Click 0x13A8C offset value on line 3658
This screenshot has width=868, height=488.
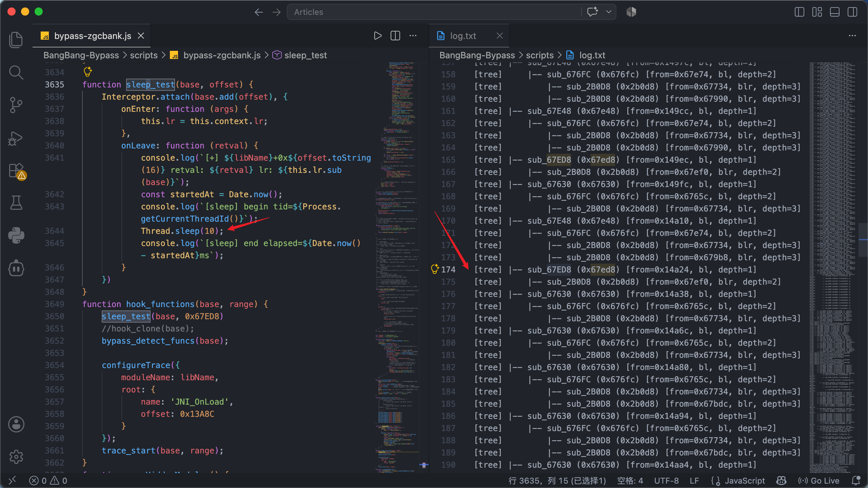(x=197, y=414)
